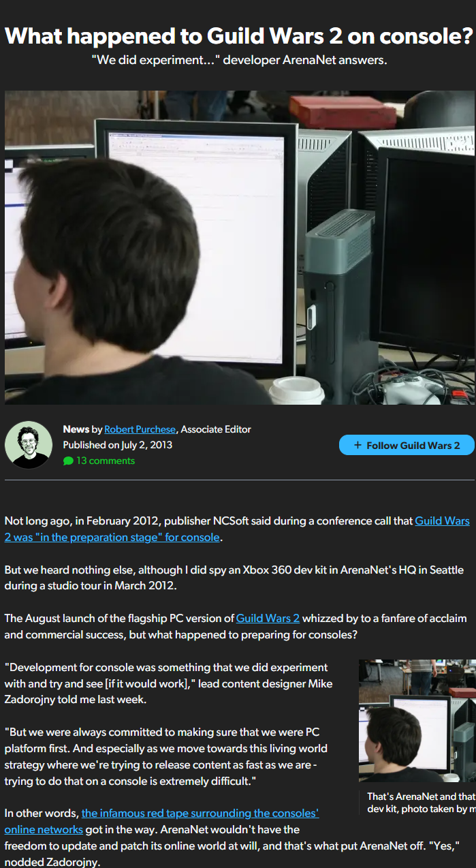Click the paragraph mentioning Xbox 360 dev kit

pos(234,578)
